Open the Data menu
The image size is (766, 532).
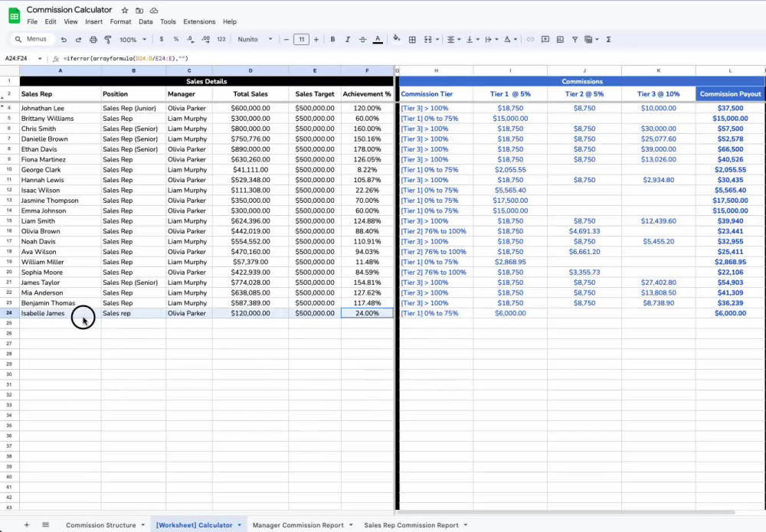tap(146, 21)
